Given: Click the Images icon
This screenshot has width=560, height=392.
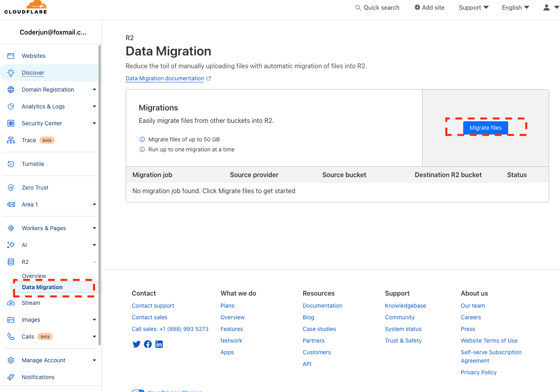Looking at the screenshot, I should click(11, 320).
